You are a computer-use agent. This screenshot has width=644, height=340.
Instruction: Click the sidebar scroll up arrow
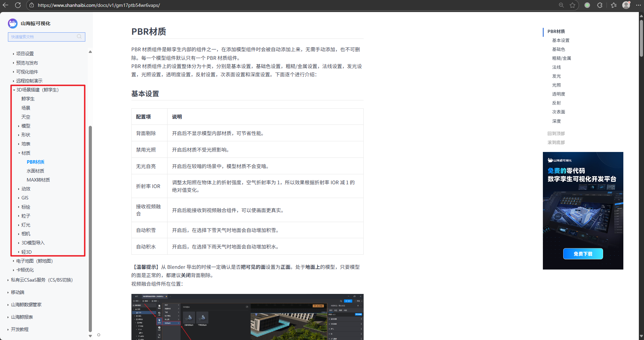[x=90, y=52]
